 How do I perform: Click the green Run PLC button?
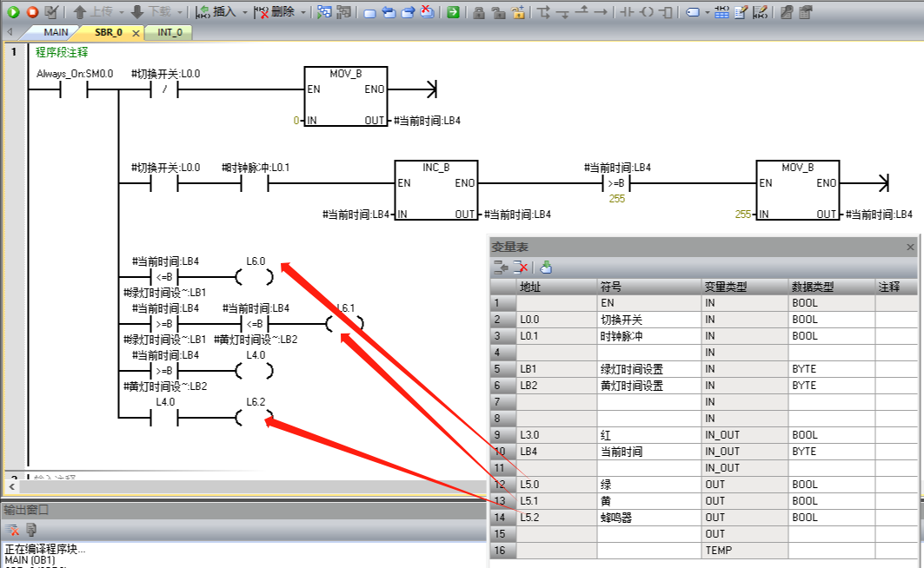click(13, 12)
